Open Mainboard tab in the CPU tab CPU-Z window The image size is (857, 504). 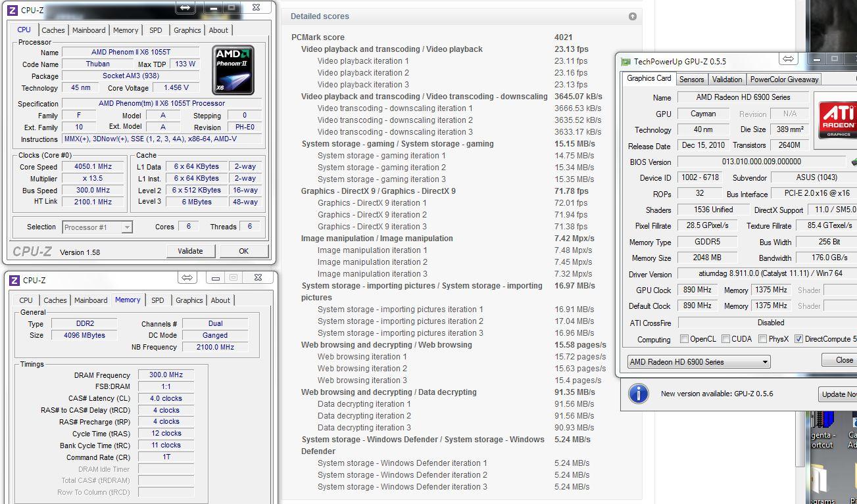click(89, 30)
